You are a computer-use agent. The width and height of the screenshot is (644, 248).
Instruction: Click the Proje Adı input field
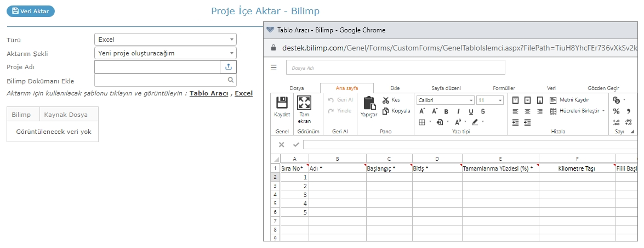click(x=158, y=66)
